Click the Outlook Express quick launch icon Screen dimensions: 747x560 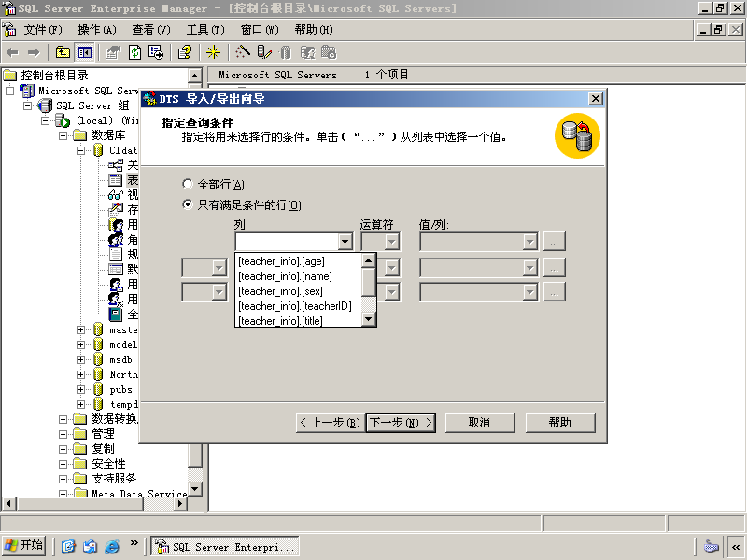[90, 546]
